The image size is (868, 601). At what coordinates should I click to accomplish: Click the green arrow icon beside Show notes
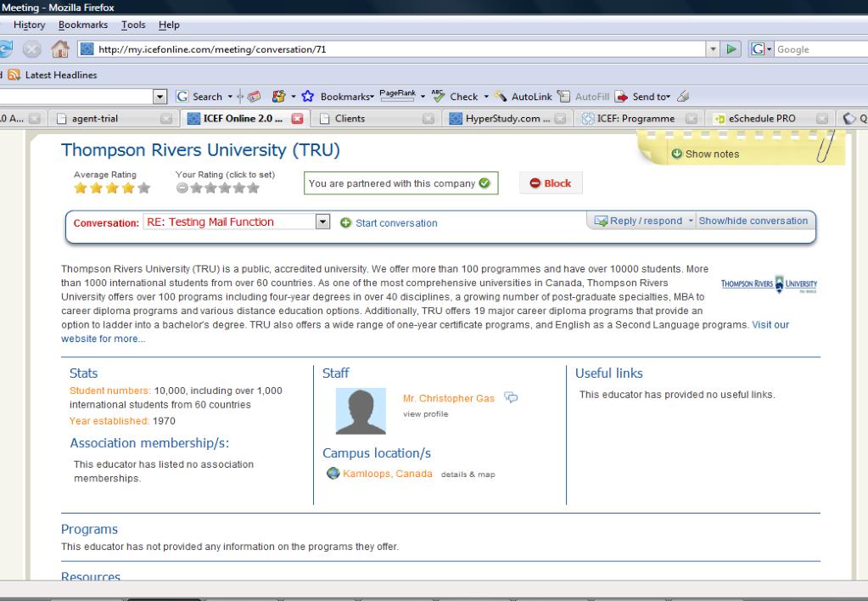tap(676, 154)
